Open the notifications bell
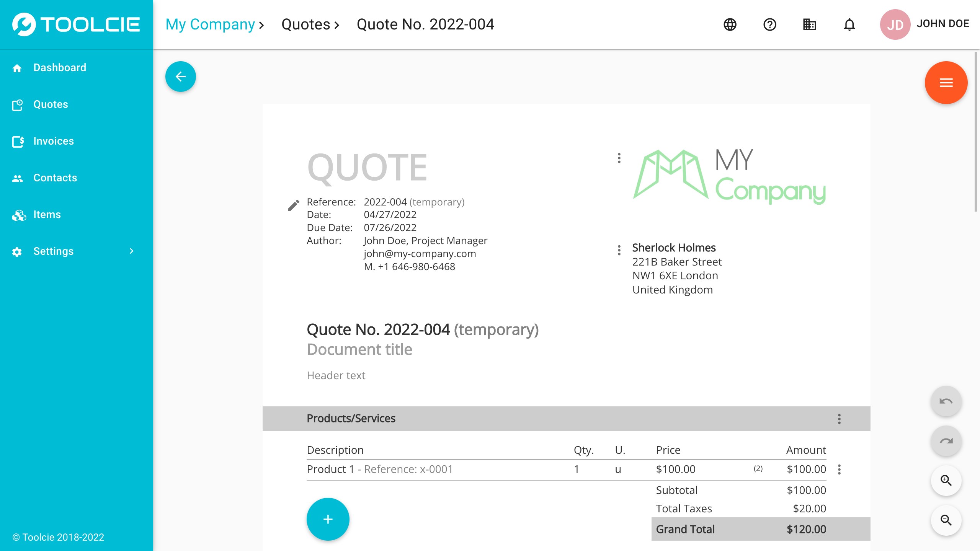Screen dimensions: 980x551 coord(849,24)
